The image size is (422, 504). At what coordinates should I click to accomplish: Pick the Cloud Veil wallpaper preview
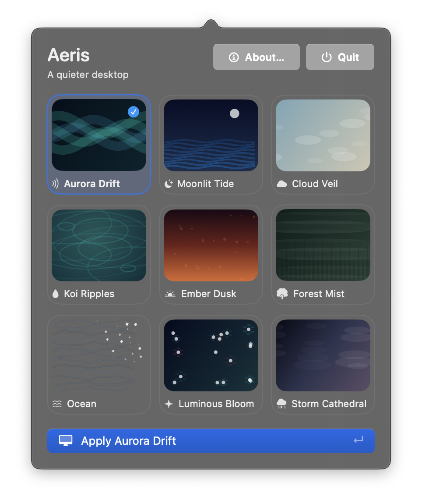(323, 135)
